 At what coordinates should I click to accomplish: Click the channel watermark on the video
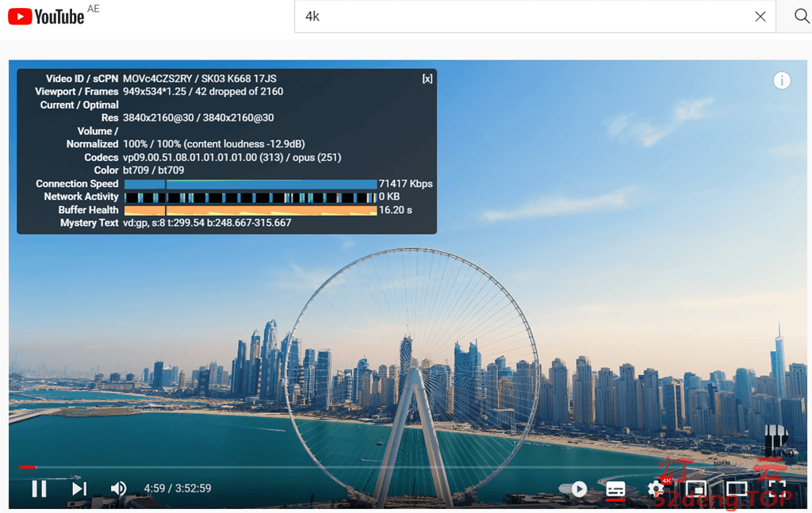click(775, 442)
